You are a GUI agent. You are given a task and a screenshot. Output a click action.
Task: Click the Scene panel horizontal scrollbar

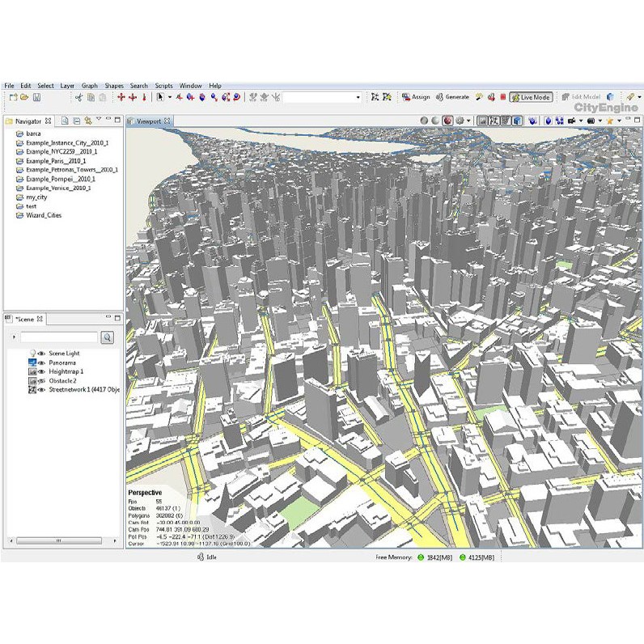coord(59,540)
